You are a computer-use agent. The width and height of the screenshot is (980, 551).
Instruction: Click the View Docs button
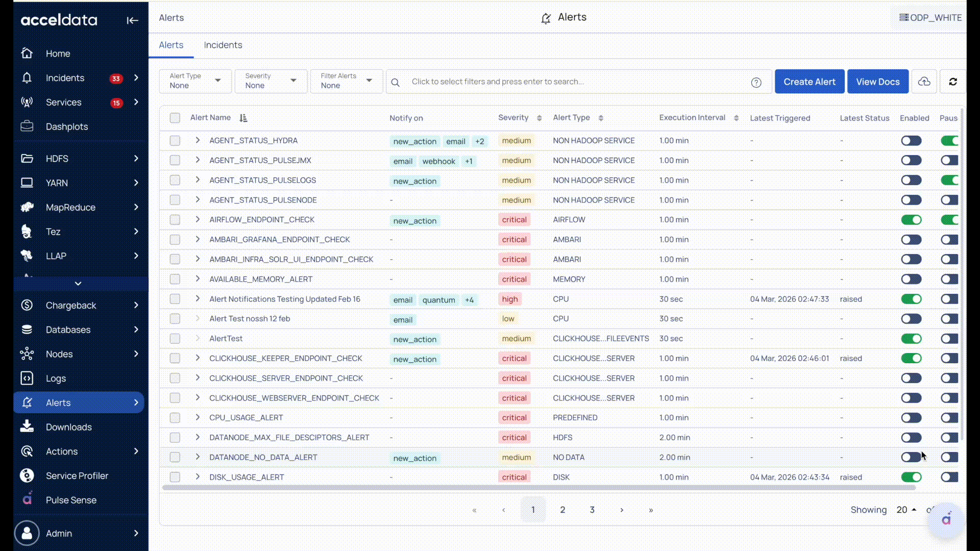pos(877,82)
